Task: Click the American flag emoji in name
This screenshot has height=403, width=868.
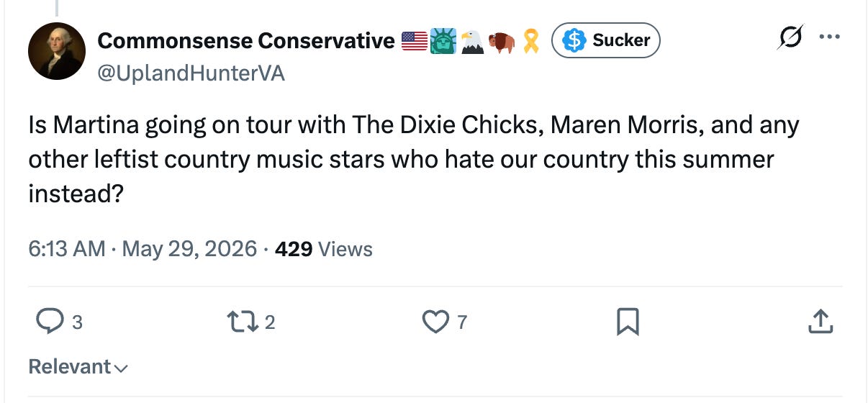Action: [x=414, y=42]
